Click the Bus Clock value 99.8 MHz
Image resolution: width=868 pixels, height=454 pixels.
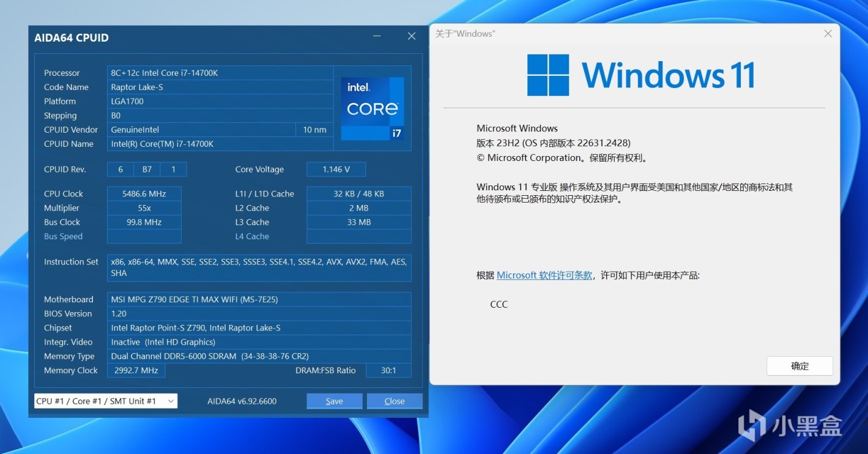click(144, 222)
